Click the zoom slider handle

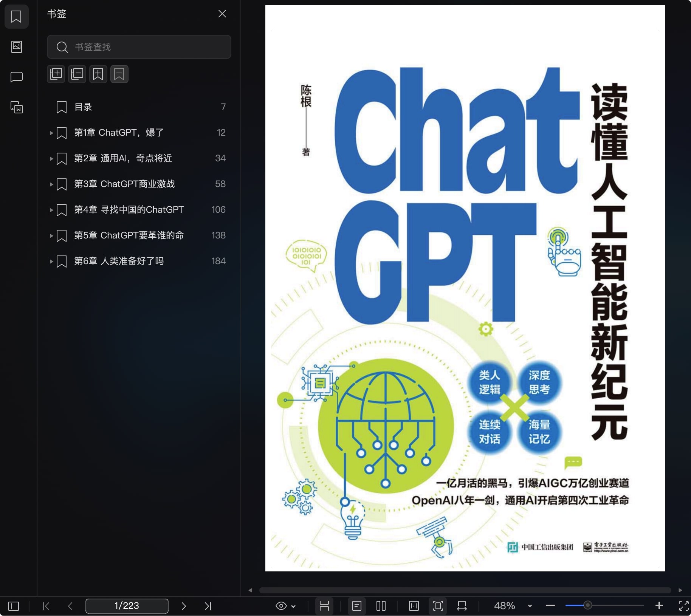click(587, 605)
